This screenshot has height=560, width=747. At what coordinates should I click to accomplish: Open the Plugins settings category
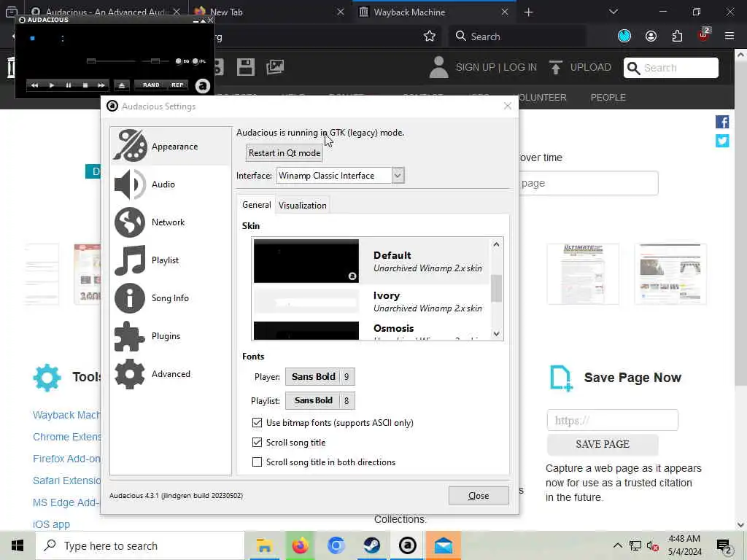tap(171, 336)
